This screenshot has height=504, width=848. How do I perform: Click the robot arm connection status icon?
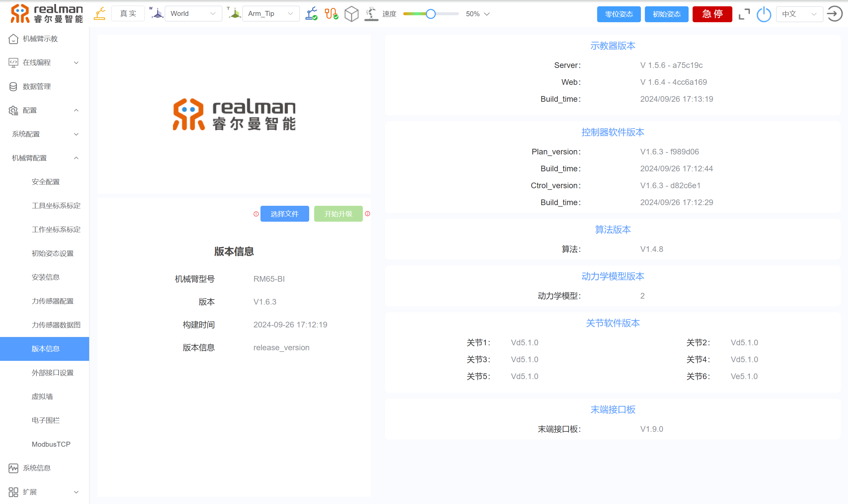(311, 14)
